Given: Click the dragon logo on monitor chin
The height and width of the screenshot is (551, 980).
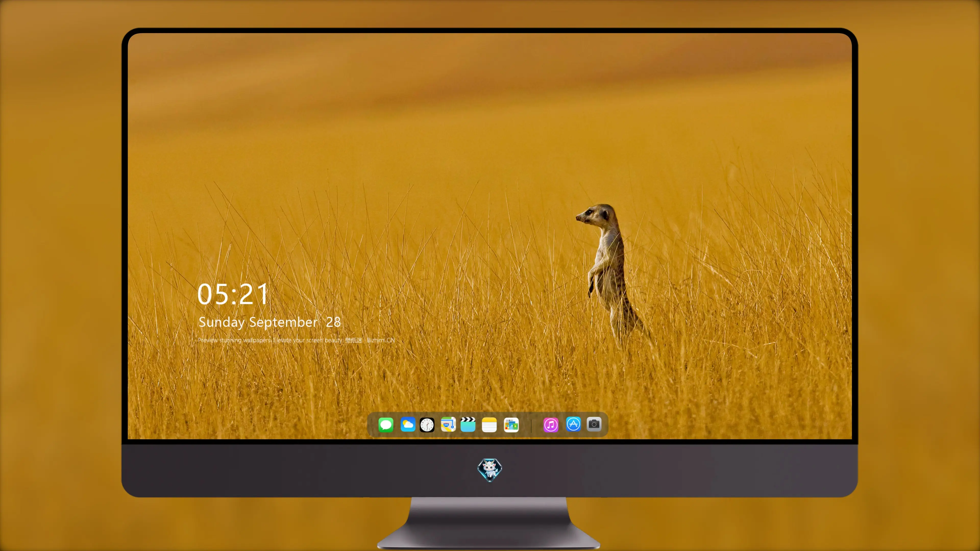Looking at the screenshot, I should pos(490,470).
